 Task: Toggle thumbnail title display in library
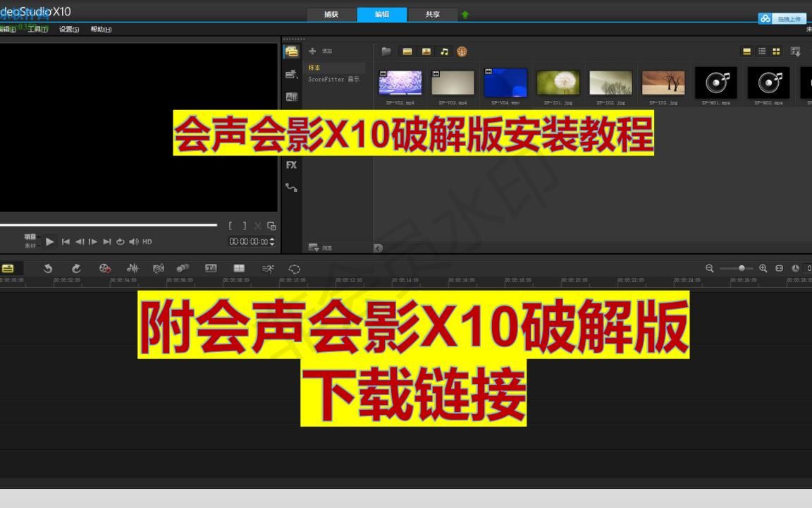pyautogui.click(x=746, y=52)
